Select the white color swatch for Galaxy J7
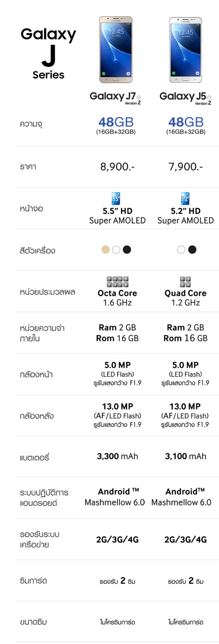219x644 pixels. pyautogui.click(x=116, y=250)
